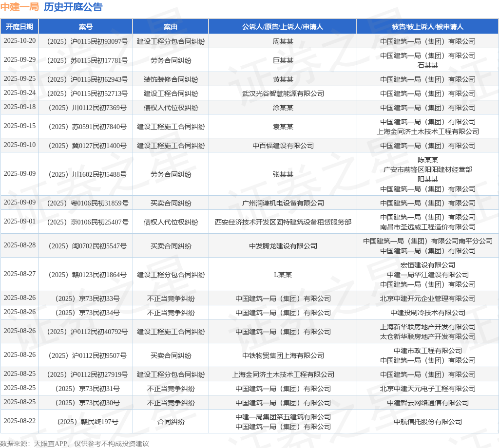Click defendant 上海金同济土木技术工程有限公司 in 09-15 row
This screenshot has width=499, height=448.
(428, 131)
